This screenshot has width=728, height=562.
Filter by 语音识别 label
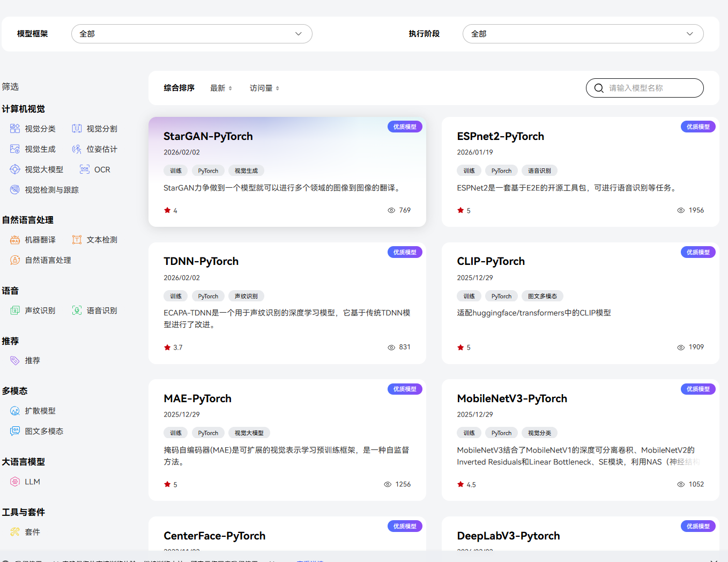click(102, 310)
